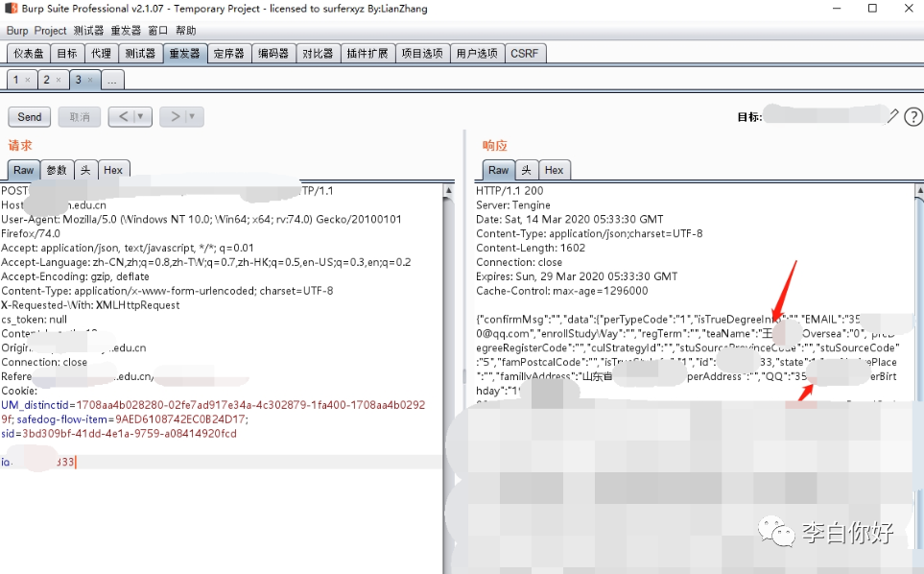924x574 pixels.
Task: Switch to the 重发器 tool tab
Action: [185, 54]
